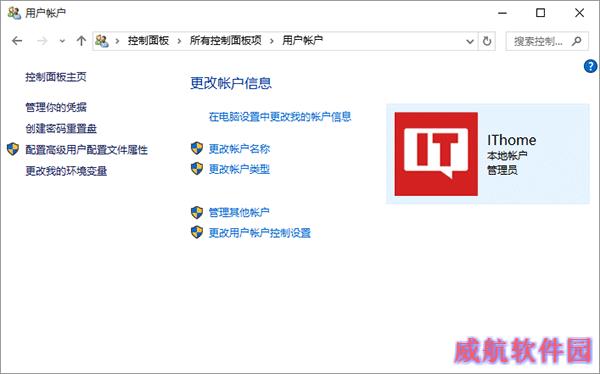Select 所有控制面板项 in breadcrumb
The height and width of the screenshot is (374, 600).
[x=225, y=40]
